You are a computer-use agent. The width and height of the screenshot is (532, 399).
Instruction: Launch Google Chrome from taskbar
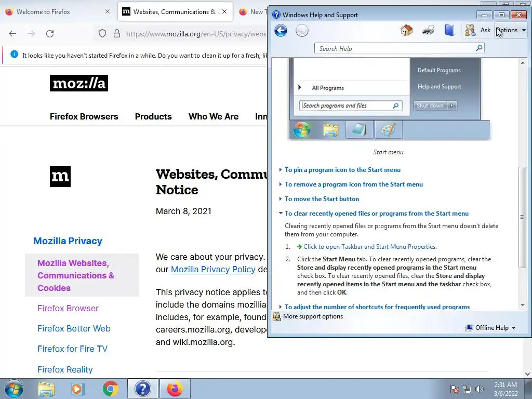click(110, 389)
